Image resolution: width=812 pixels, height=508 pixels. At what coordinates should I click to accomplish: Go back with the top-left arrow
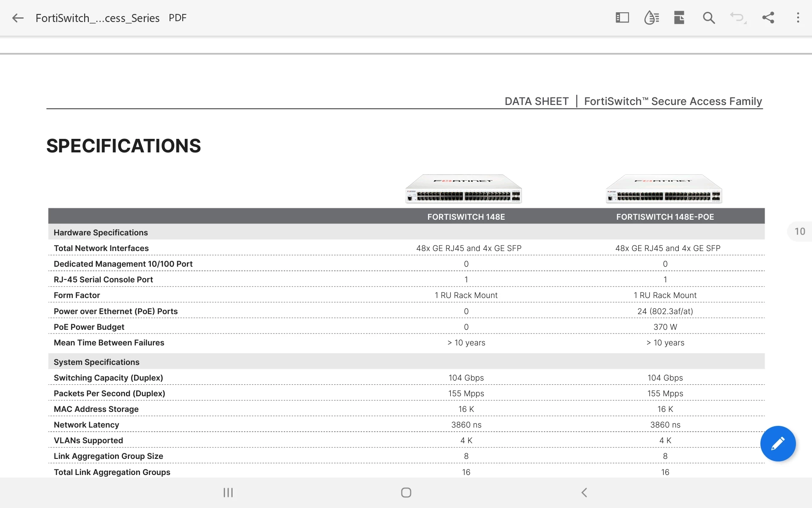[18, 18]
